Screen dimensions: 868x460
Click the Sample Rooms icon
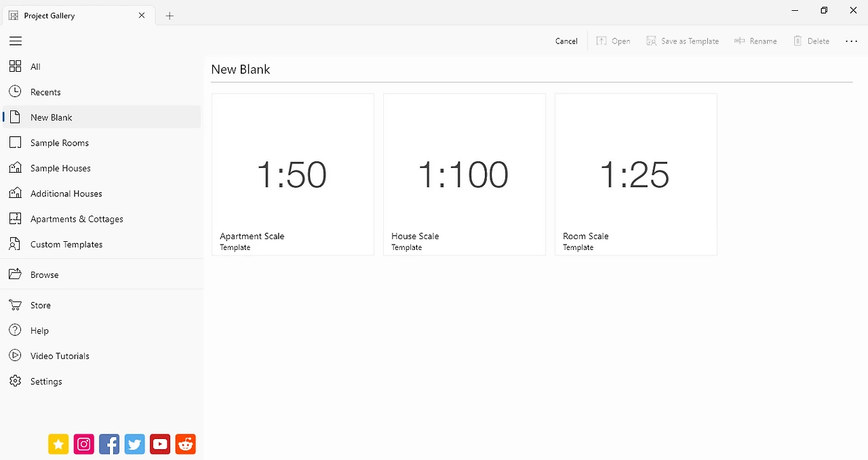pyautogui.click(x=15, y=143)
